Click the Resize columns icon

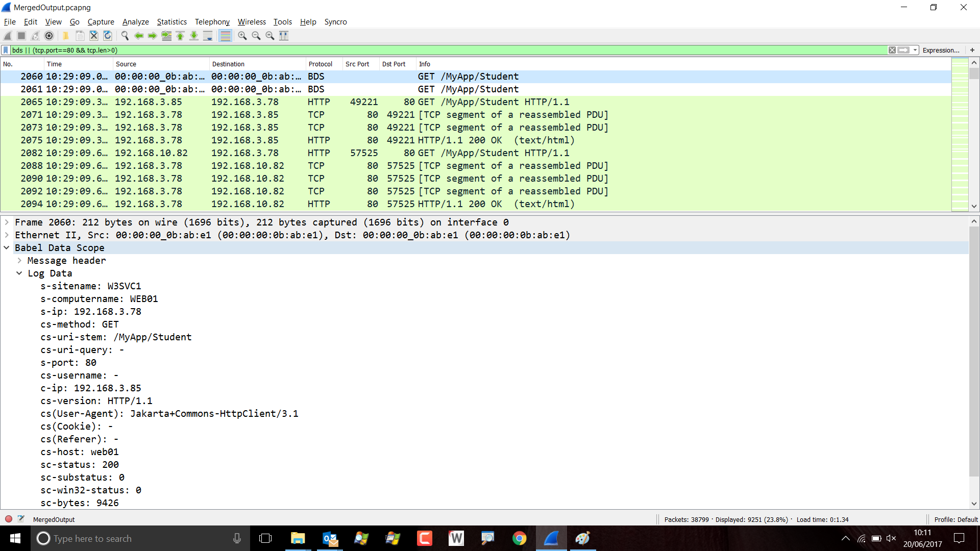pyautogui.click(x=284, y=36)
